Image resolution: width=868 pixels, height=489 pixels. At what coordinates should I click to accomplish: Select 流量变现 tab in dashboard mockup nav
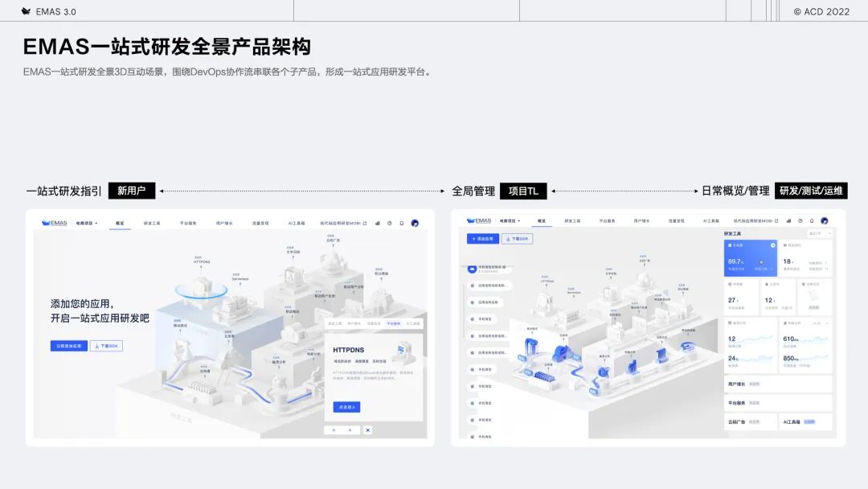pyautogui.click(x=676, y=221)
